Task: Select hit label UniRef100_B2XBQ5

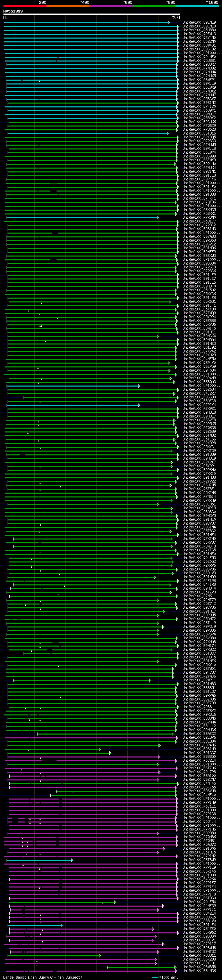Action: click(199, 137)
